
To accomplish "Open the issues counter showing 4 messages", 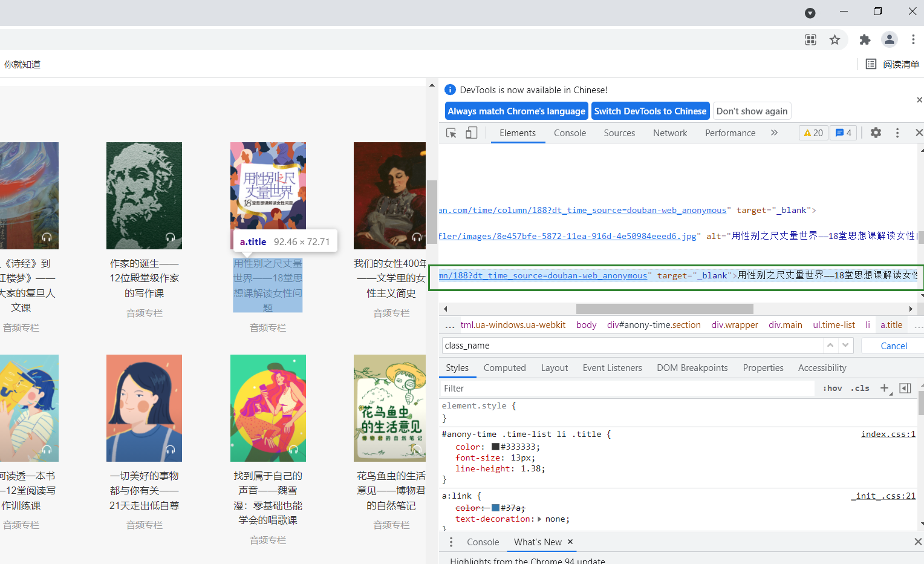I will coord(843,133).
